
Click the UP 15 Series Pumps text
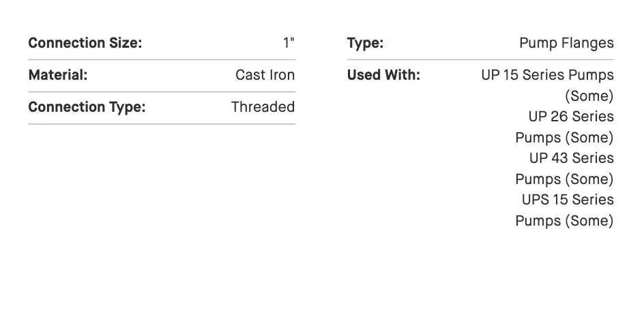(547, 75)
